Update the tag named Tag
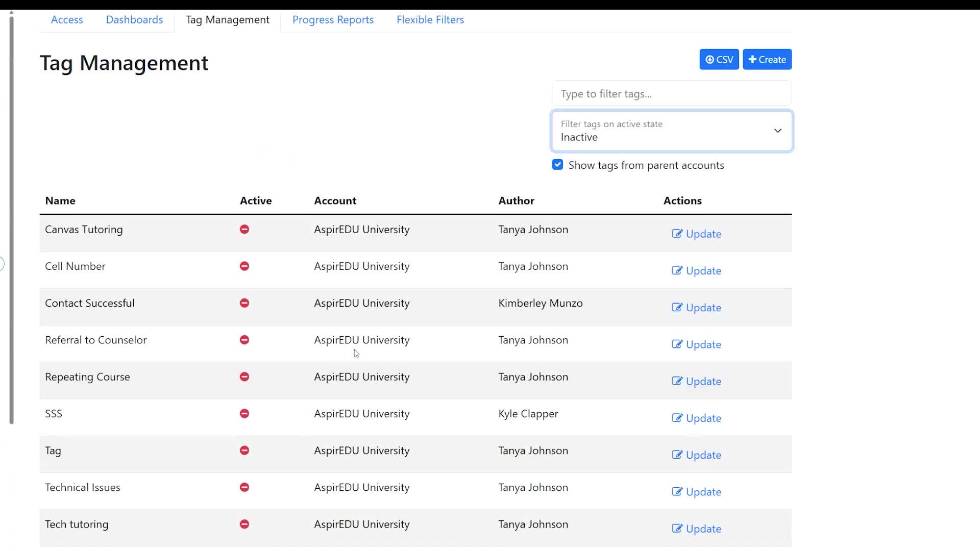980x551 pixels. [696, 455]
